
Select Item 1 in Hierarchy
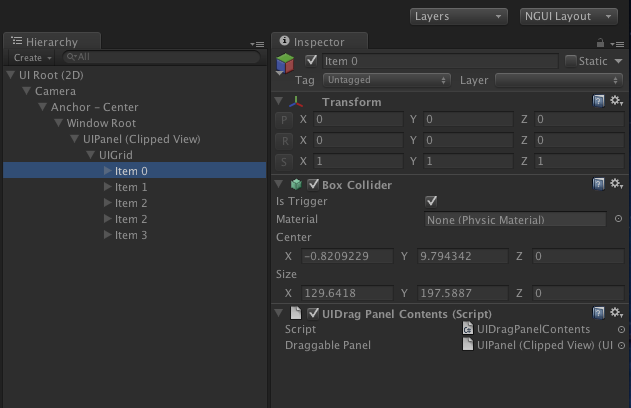coord(134,187)
